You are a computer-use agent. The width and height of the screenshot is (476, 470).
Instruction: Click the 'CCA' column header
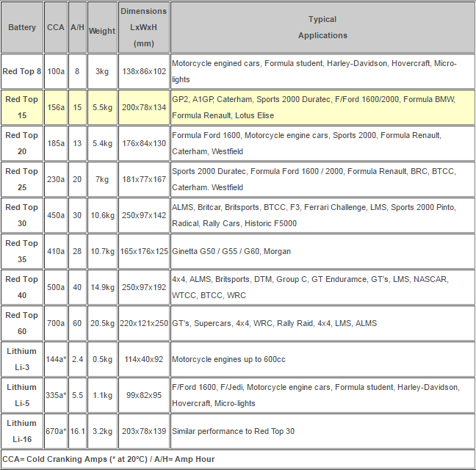click(x=56, y=27)
